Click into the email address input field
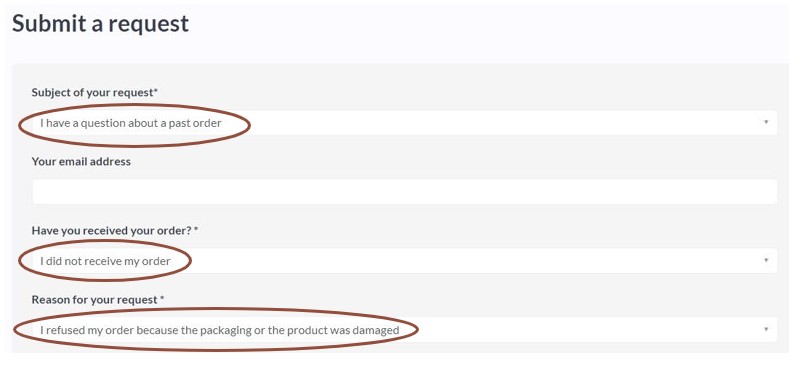800x365 pixels. (x=405, y=191)
